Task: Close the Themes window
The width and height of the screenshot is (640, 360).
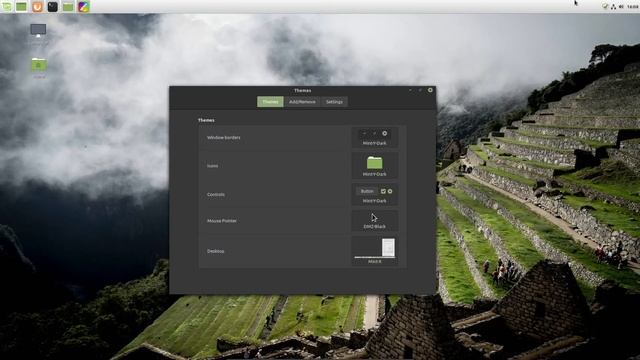Action: point(430,90)
